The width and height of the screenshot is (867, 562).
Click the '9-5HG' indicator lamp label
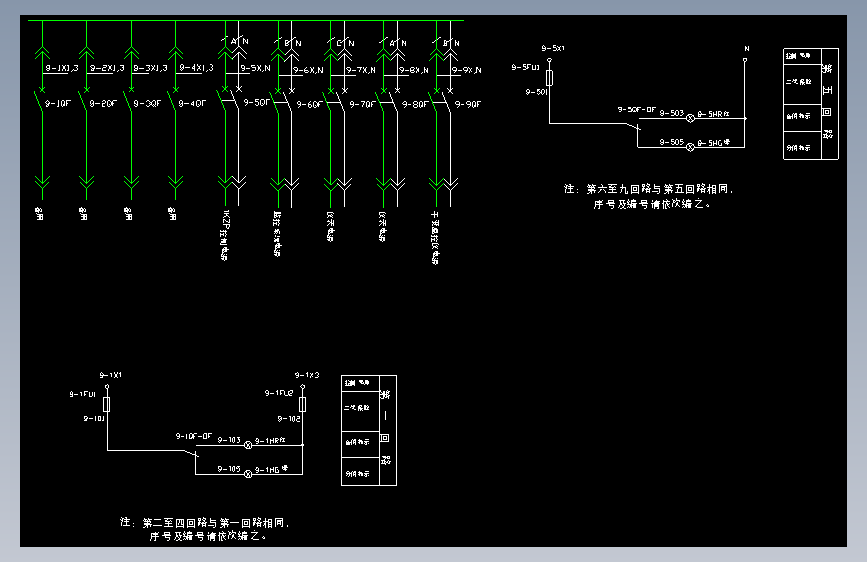coord(713,143)
